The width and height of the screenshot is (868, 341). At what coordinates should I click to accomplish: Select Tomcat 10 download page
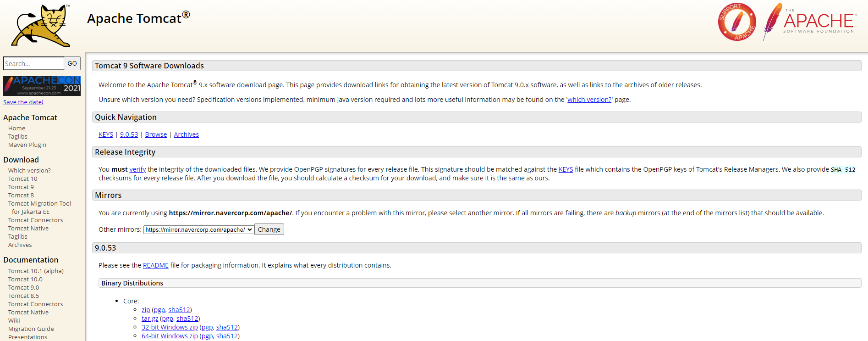click(23, 179)
